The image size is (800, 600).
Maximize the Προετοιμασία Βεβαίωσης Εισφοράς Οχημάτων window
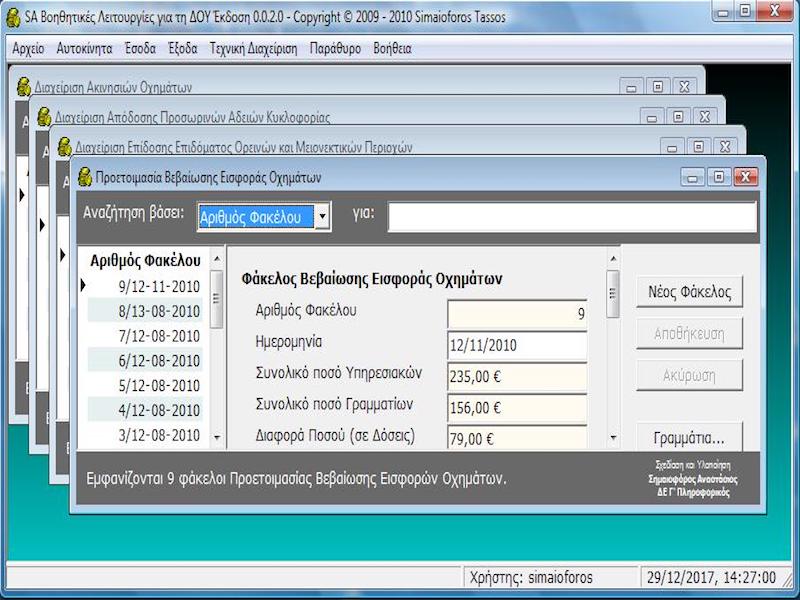click(719, 177)
